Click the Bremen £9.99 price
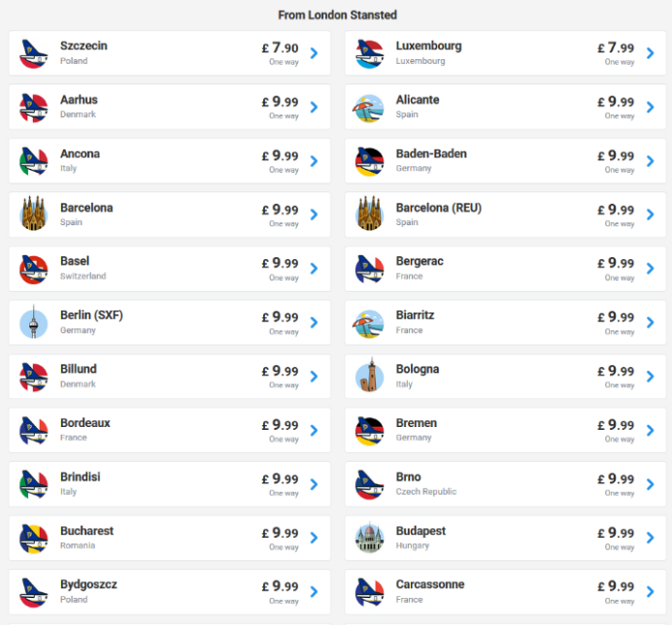Screen dimensions: 672x626 616,425
